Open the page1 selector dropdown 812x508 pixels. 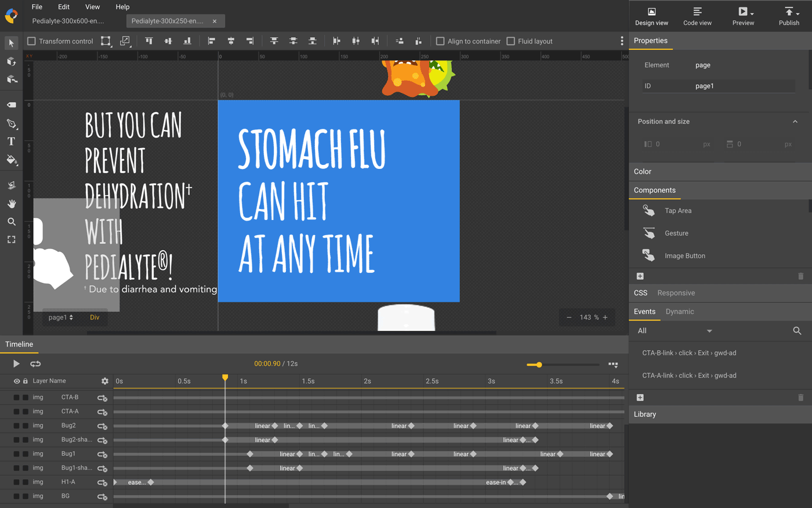click(61, 318)
